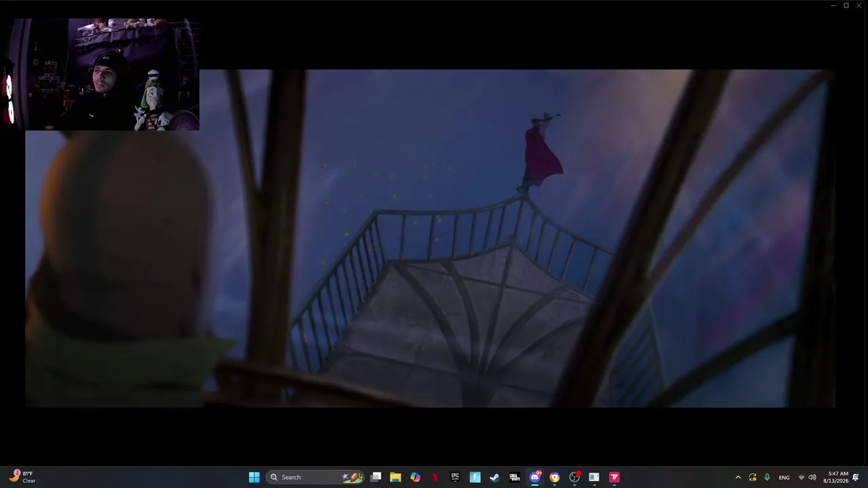Open the sync status tray icon
Image resolution: width=868 pixels, height=488 pixels.
pos(753,477)
